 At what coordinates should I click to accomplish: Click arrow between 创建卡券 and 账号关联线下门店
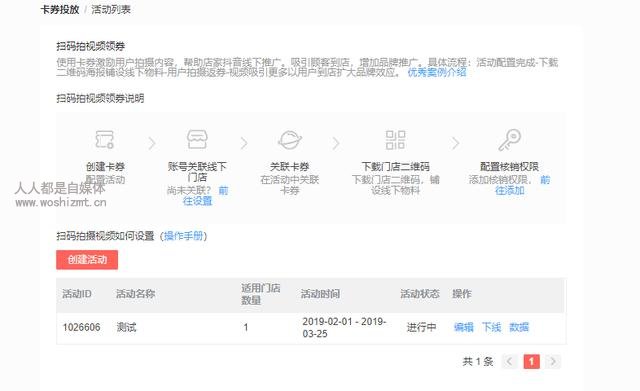click(152, 143)
